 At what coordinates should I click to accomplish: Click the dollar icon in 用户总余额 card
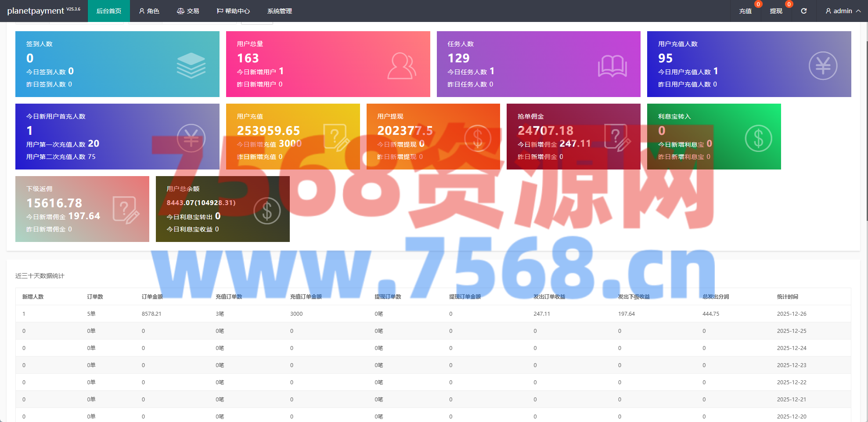[267, 211]
